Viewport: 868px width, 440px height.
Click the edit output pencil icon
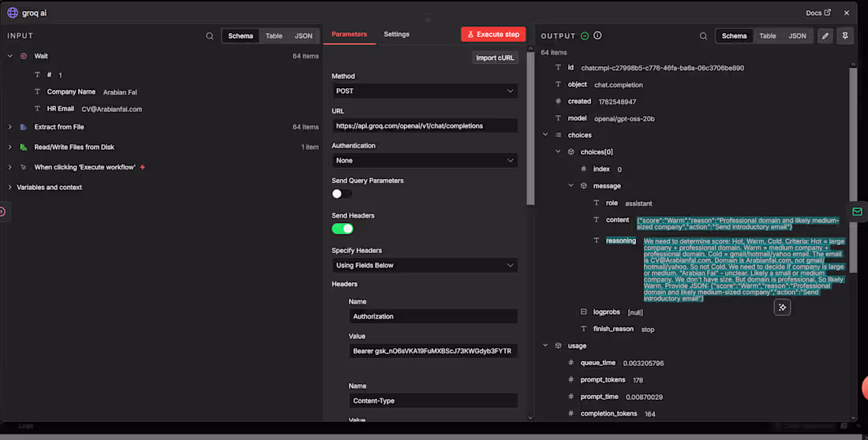click(x=825, y=36)
